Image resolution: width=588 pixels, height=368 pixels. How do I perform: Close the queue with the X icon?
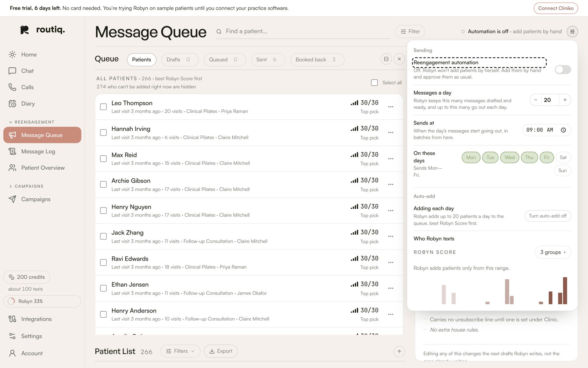(399, 59)
